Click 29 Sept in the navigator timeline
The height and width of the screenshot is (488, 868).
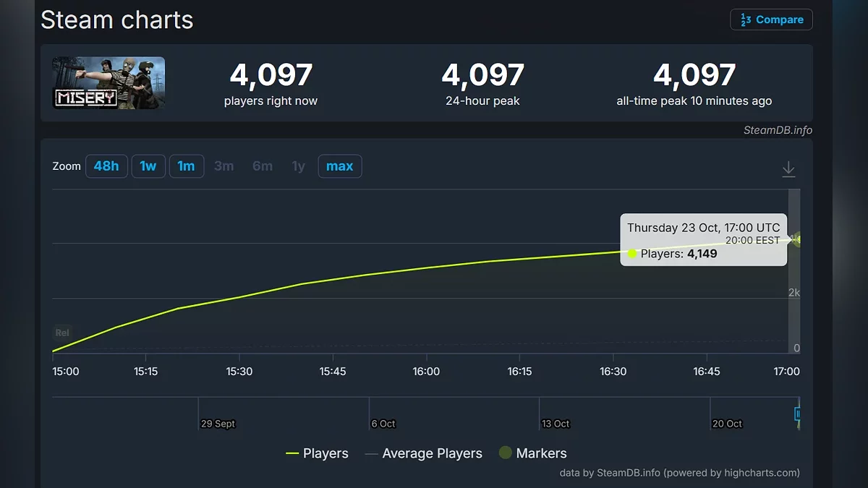pyautogui.click(x=218, y=424)
